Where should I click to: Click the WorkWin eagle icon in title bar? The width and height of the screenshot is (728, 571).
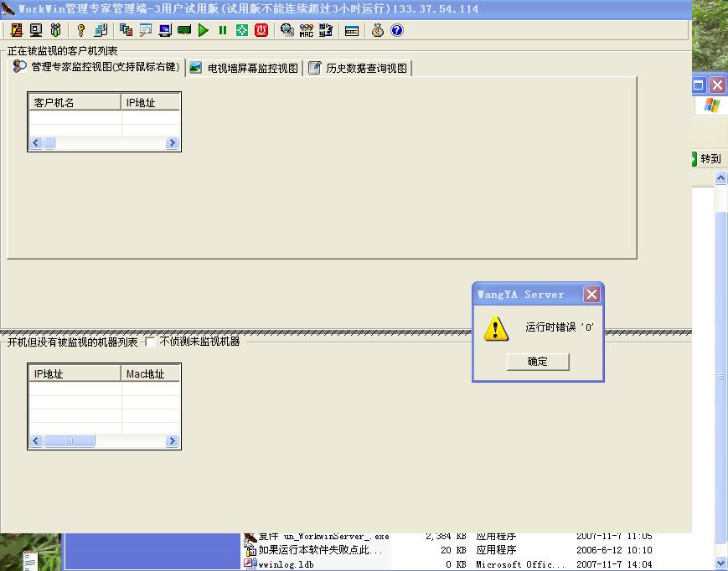(8, 8)
